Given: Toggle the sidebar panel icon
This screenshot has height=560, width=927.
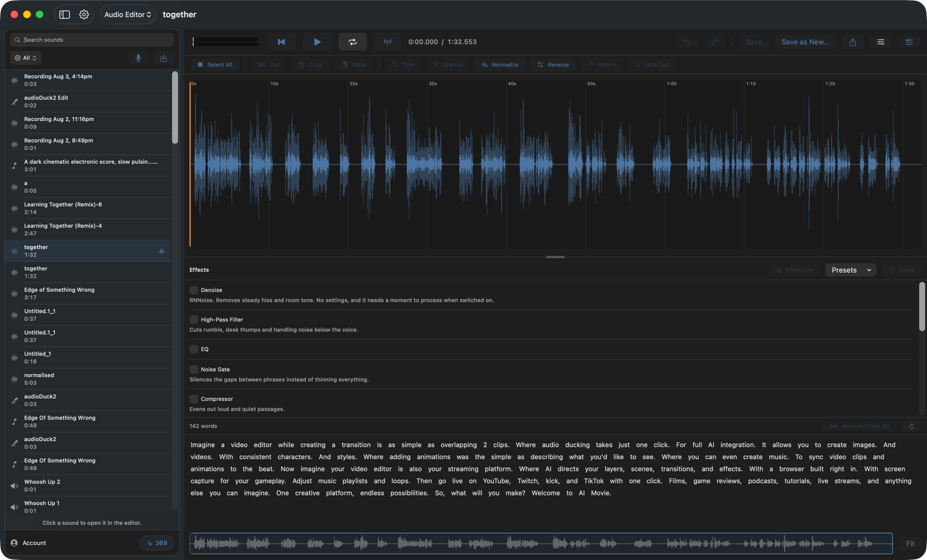Looking at the screenshot, I should [x=64, y=14].
